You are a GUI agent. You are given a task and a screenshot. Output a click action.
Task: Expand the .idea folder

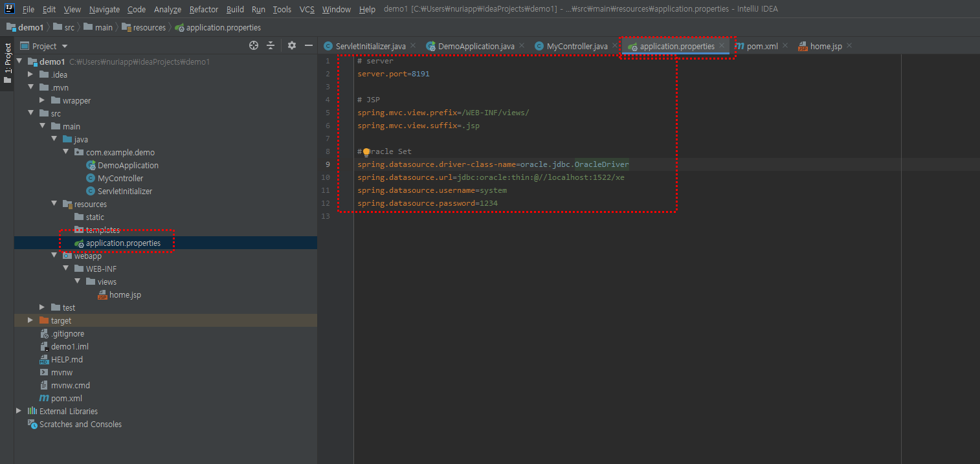(30, 74)
